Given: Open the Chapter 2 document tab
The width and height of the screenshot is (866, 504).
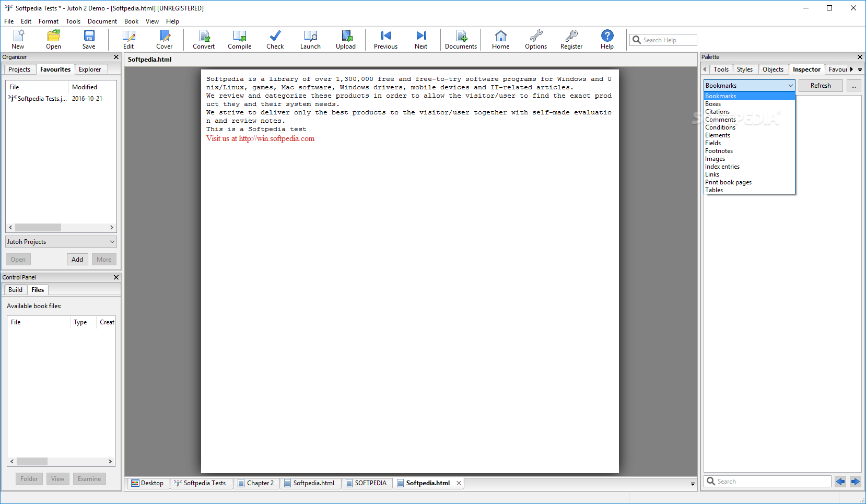Looking at the screenshot, I should pos(256,483).
